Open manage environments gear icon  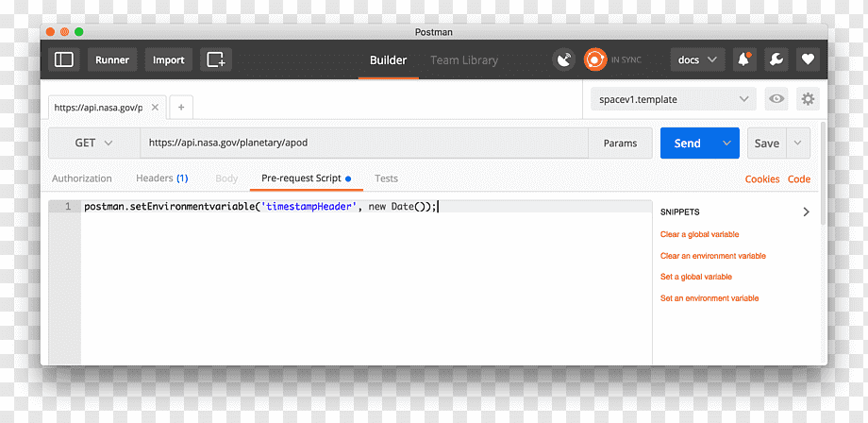[x=809, y=100]
